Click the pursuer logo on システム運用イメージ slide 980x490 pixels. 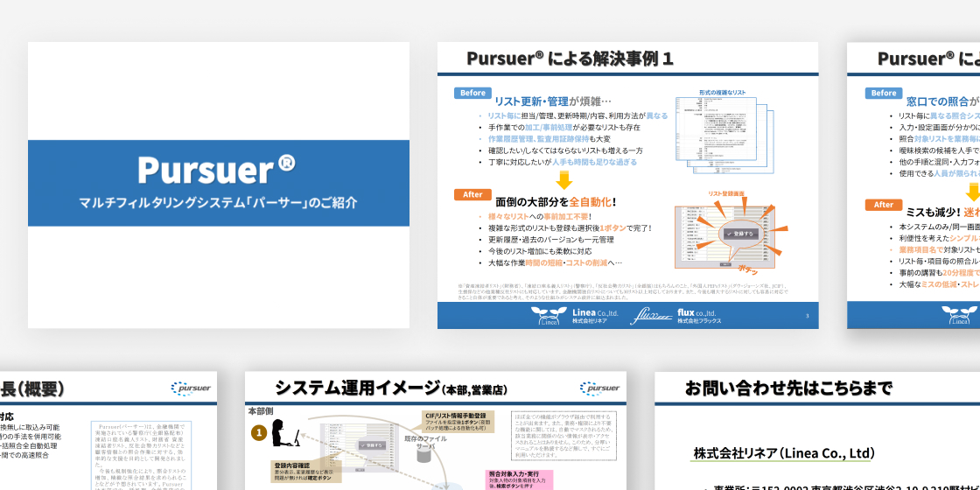click(x=599, y=388)
